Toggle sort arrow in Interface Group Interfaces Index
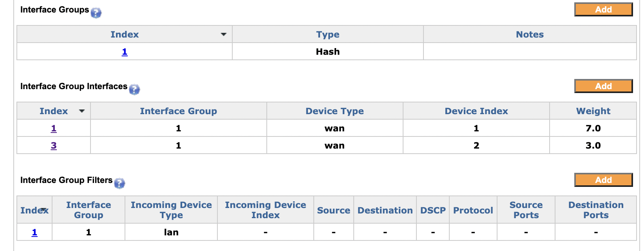 [82, 111]
